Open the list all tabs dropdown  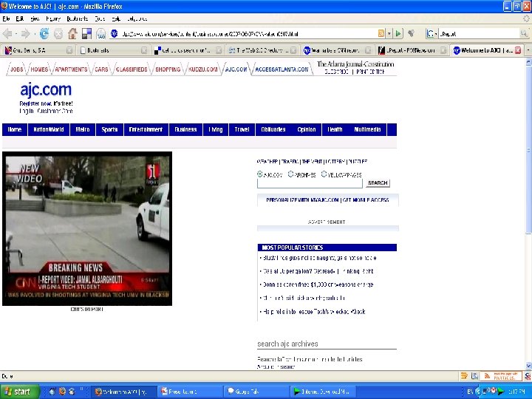tap(528, 50)
